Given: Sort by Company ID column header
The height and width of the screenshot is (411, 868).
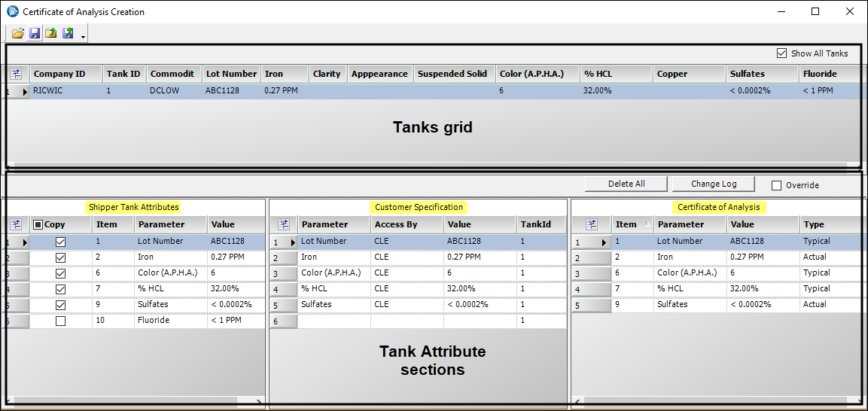Looking at the screenshot, I should (x=66, y=74).
